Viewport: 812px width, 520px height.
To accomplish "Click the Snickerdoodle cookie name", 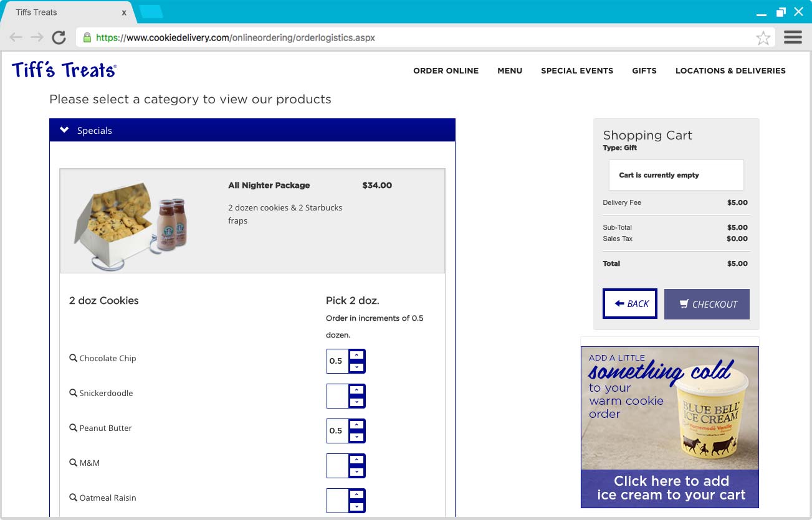I will click(106, 393).
